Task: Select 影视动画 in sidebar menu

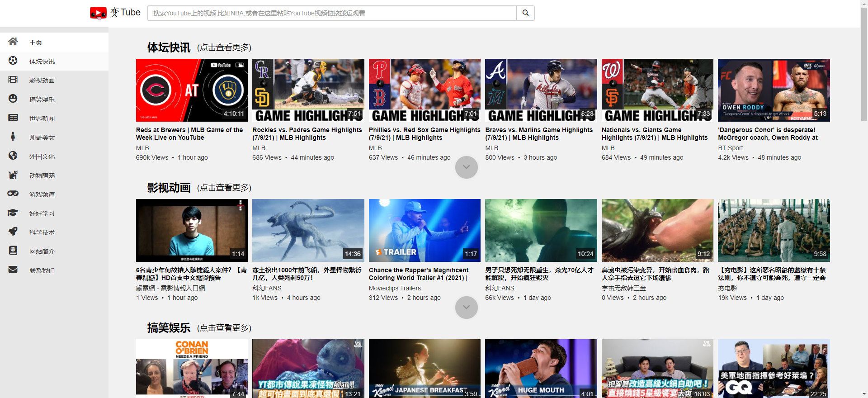Action: [54, 80]
